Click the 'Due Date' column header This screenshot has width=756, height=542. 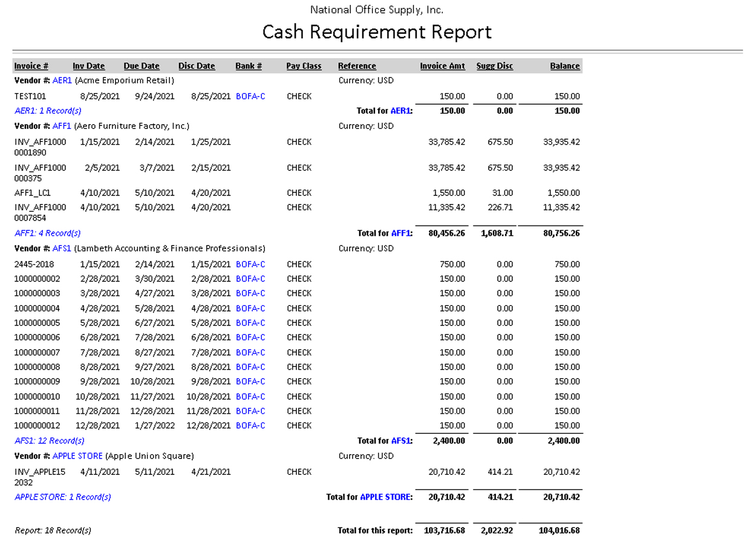142,66
